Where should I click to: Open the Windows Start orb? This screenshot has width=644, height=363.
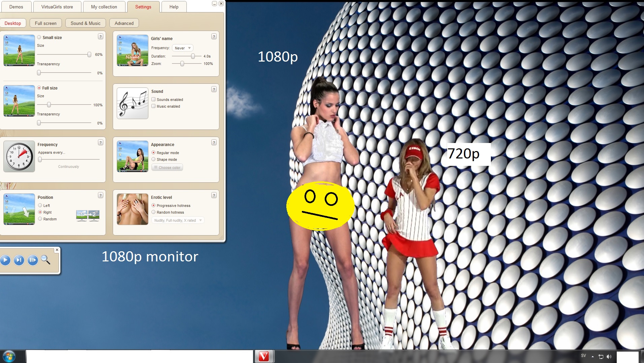tap(9, 357)
